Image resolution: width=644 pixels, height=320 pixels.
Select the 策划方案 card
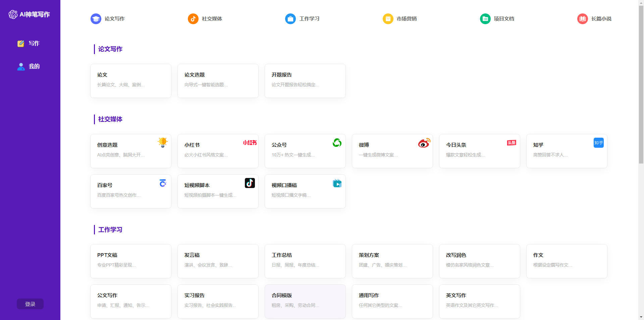pos(392,261)
